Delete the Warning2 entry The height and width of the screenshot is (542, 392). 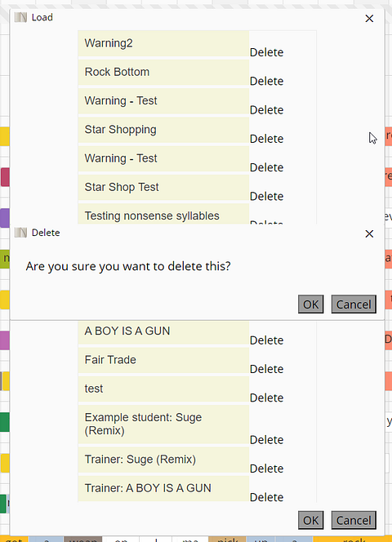click(x=266, y=52)
